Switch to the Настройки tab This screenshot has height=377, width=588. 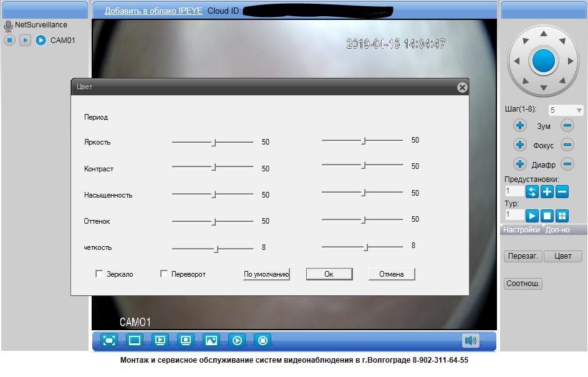point(521,230)
